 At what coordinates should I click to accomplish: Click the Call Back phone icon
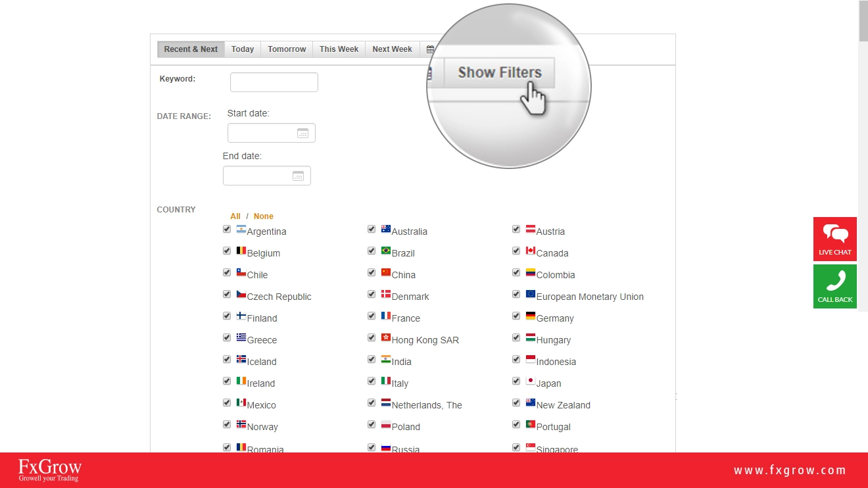point(835,281)
